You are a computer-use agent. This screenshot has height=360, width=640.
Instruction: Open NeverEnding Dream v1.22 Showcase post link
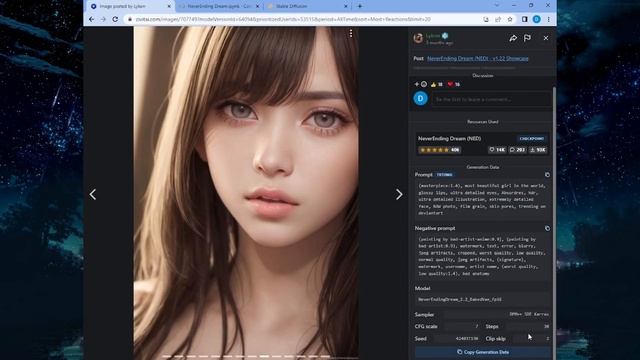coord(478,58)
